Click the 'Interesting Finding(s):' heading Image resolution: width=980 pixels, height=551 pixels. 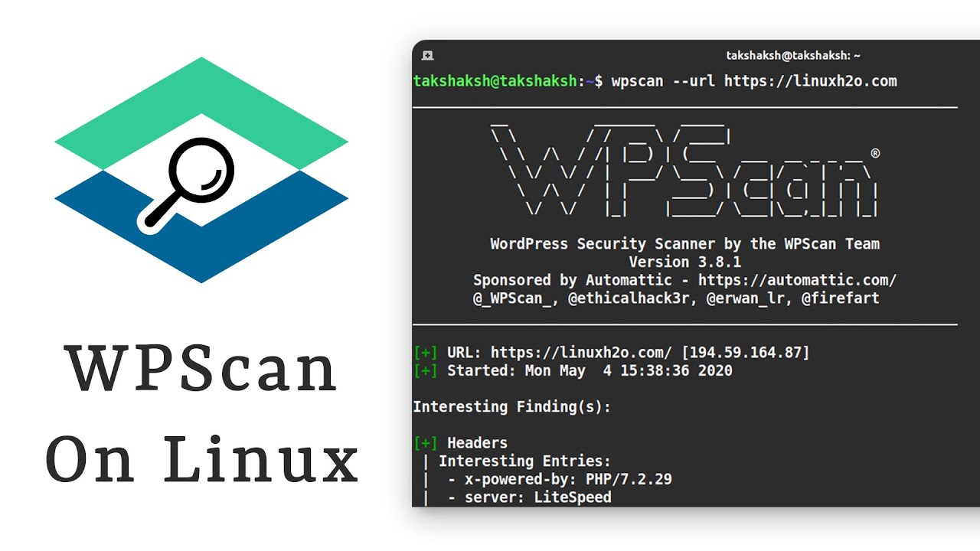[512, 407]
